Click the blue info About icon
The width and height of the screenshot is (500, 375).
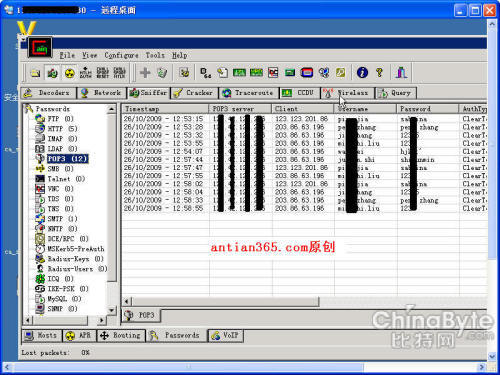point(362,72)
